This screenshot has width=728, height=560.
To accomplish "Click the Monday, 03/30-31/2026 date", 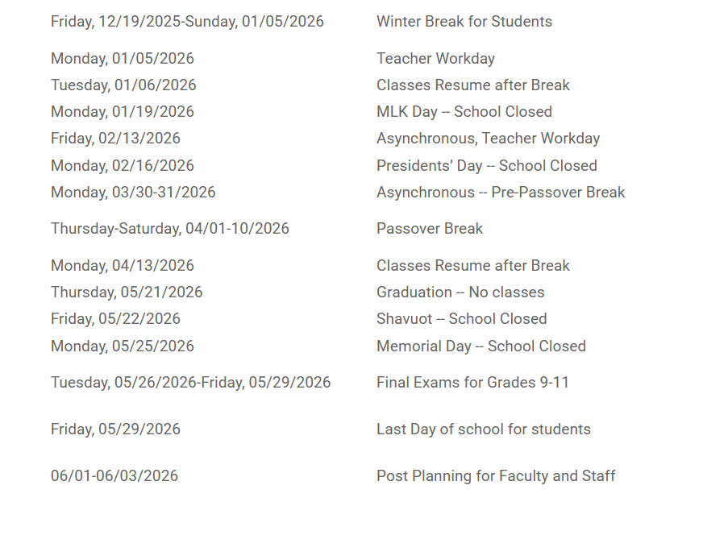I will click(x=133, y=193).
